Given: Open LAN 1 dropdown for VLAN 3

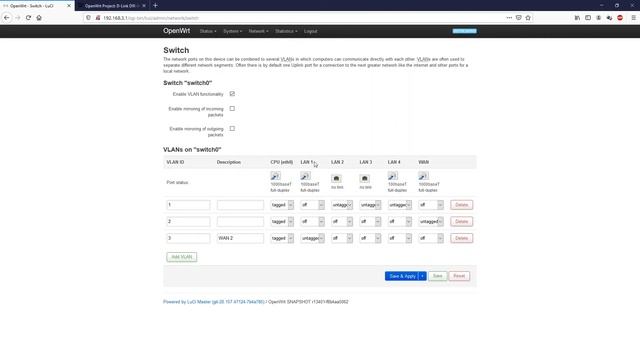Looking at the screenshot, I should coord(312,238).
